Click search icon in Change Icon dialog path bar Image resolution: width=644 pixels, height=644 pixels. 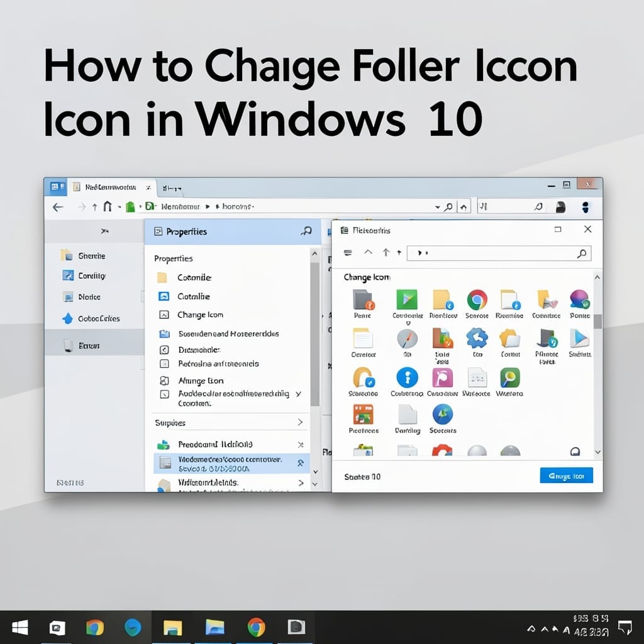coord(582,253)
